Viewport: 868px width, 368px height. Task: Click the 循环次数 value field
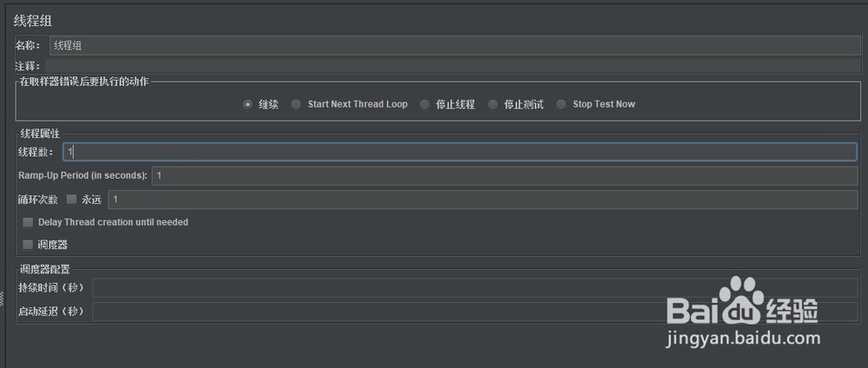(483, 200)
